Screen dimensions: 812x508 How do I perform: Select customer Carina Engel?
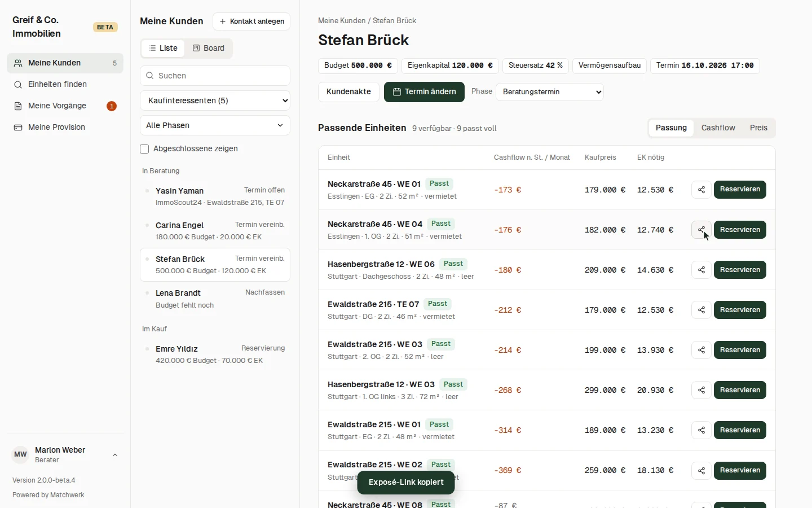pyautogui.click(x=215, y=231)
